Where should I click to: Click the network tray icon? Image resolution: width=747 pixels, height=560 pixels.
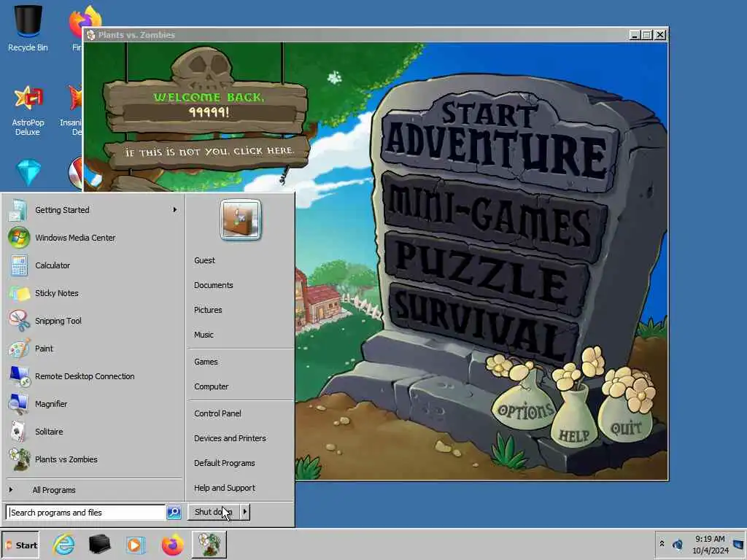[738, 544]
